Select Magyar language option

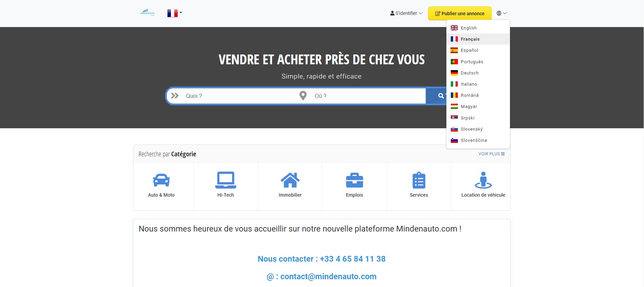click(x=469, y=107)
